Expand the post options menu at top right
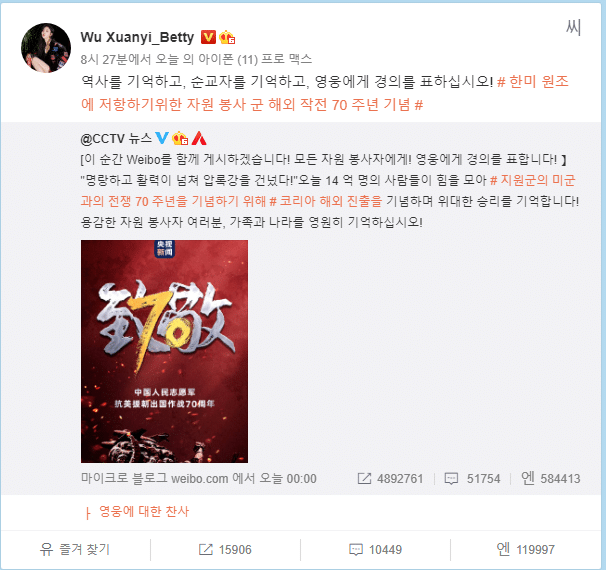Image resolution: width=606 pixels, height=570 pixels. pyautogui.click(x=573, y=27)
